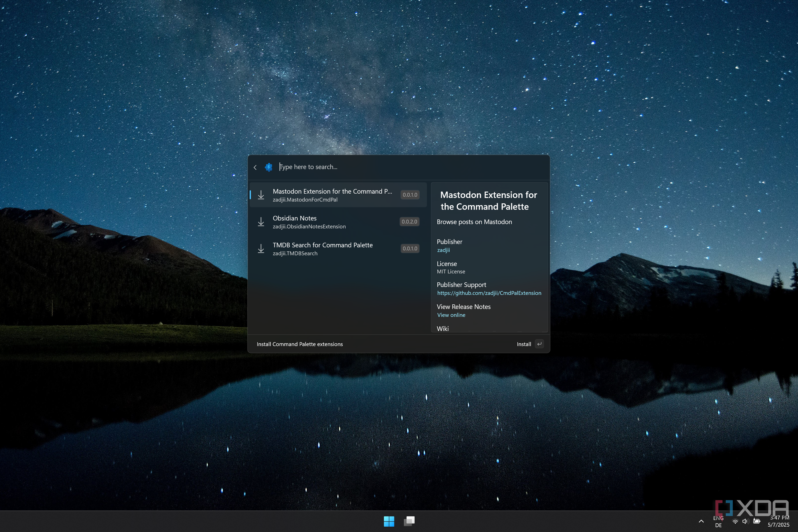Image resolution: width=798 pixels, height=532 pixels.
Task: Click zadjii.MastodonForCmdPal identifier text
Action: tap(305, 200)
